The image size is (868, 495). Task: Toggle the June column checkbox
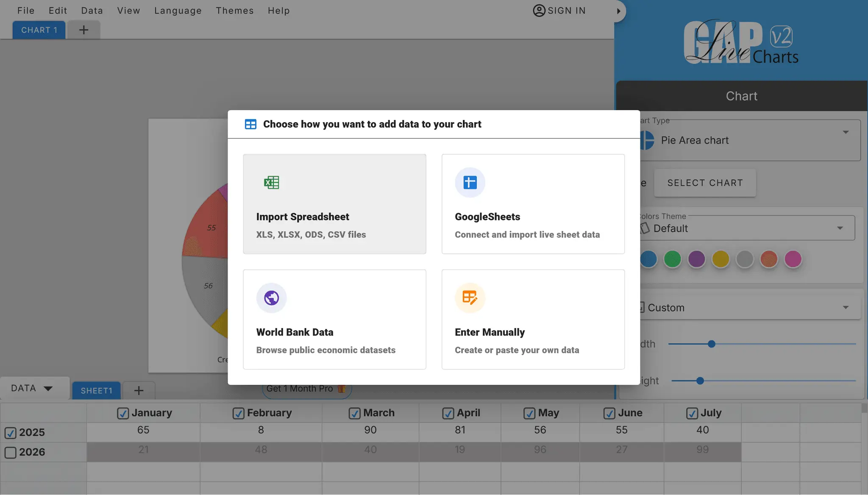pos(609,413)
